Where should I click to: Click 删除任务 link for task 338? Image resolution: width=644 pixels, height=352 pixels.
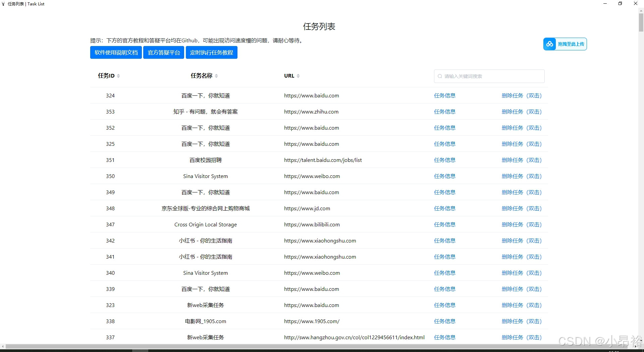point(522,321)
